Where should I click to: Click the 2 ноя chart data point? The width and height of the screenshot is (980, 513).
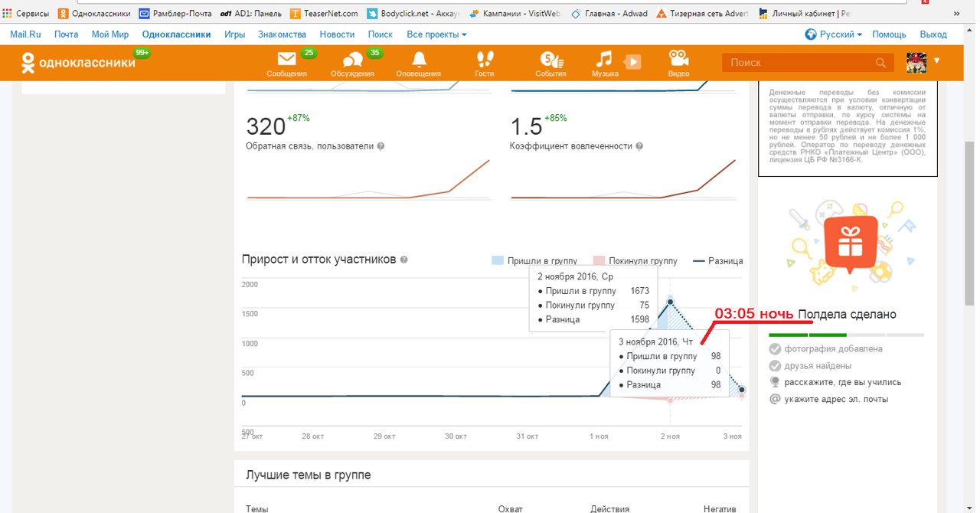[x=671, y=302]
